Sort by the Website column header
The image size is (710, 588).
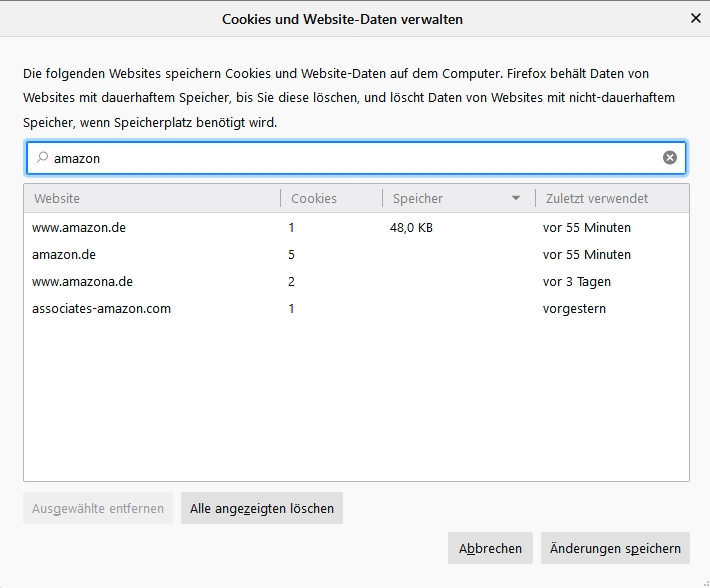(152, 198)
